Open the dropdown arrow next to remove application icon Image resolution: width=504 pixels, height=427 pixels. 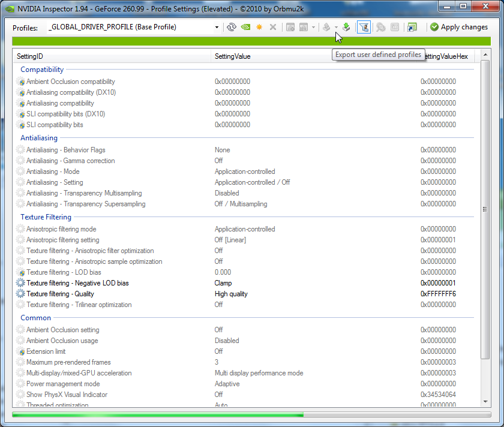point(313,27)
